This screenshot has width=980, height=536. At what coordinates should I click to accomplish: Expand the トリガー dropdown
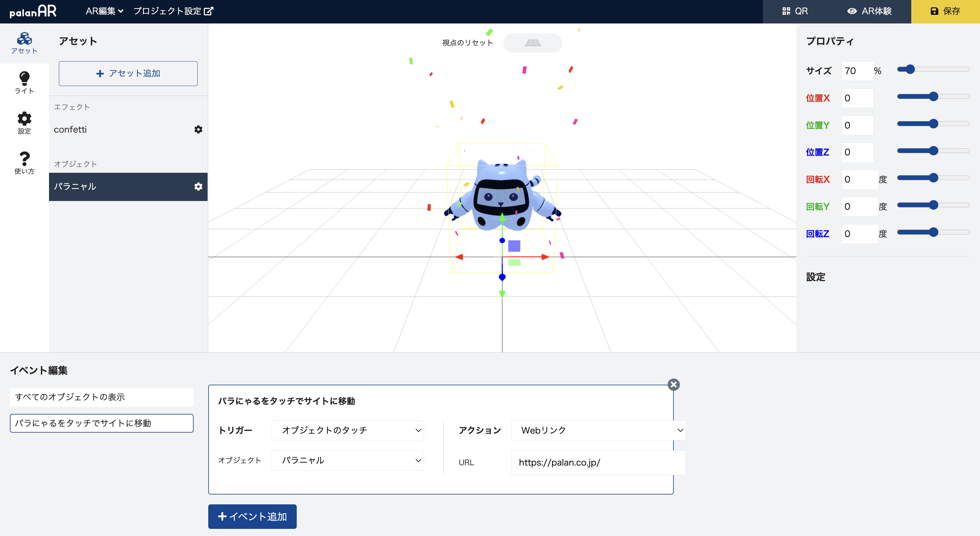(347, 430)
